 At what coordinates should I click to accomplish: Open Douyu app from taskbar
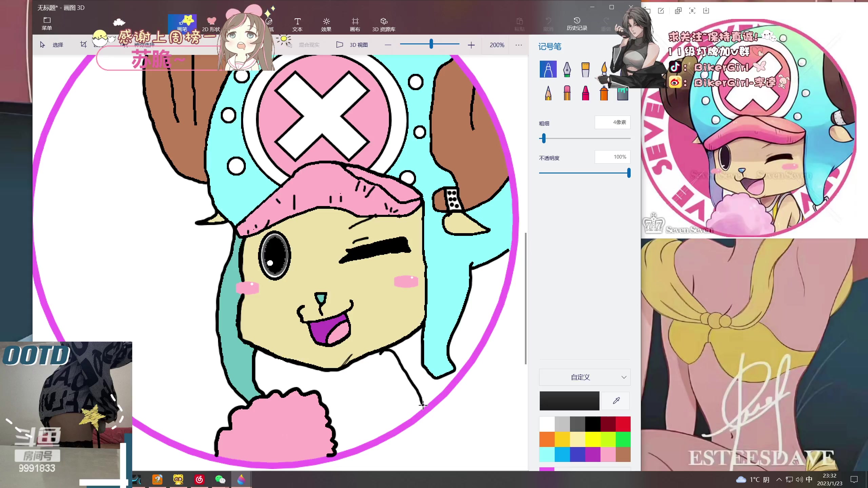tap(157, 479)
